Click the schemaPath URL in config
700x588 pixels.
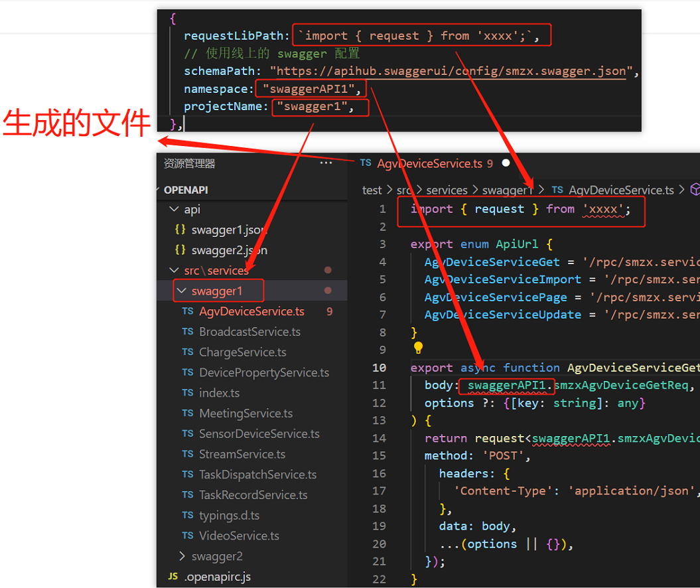451,71
